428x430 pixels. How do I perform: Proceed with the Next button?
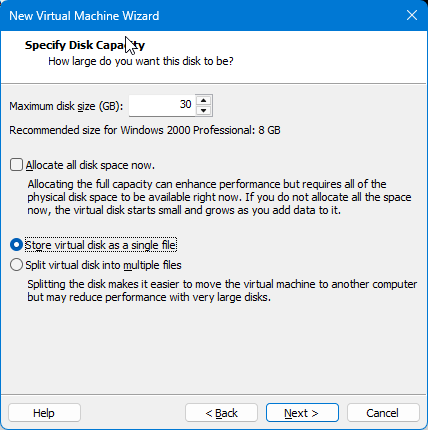[x=302, y=413]
